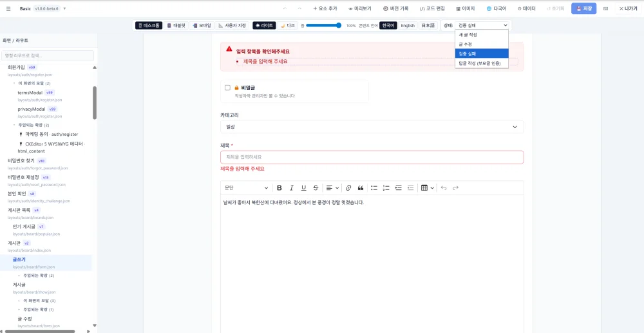Choose 답글 작성 (부모글 인용) option

coord(482,63)
